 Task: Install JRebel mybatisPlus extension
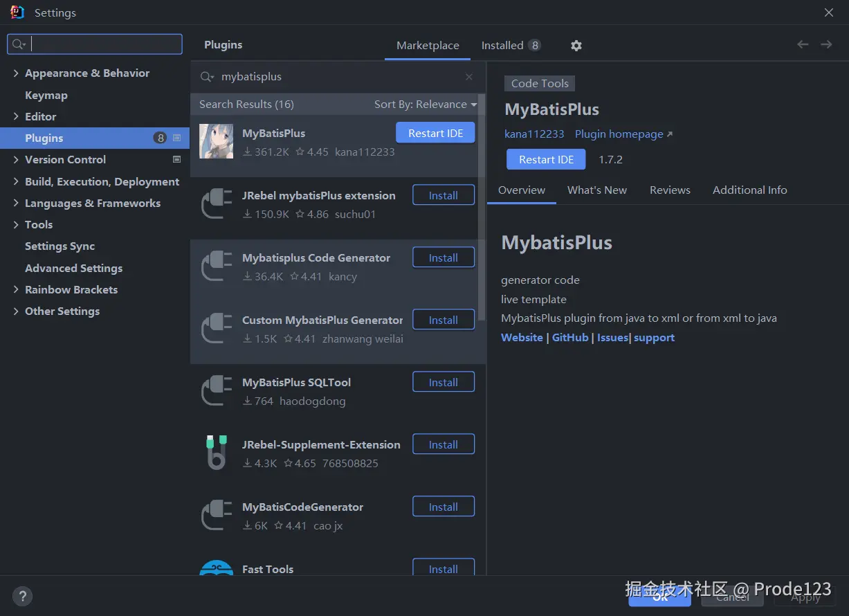click(x=444, y=195)
